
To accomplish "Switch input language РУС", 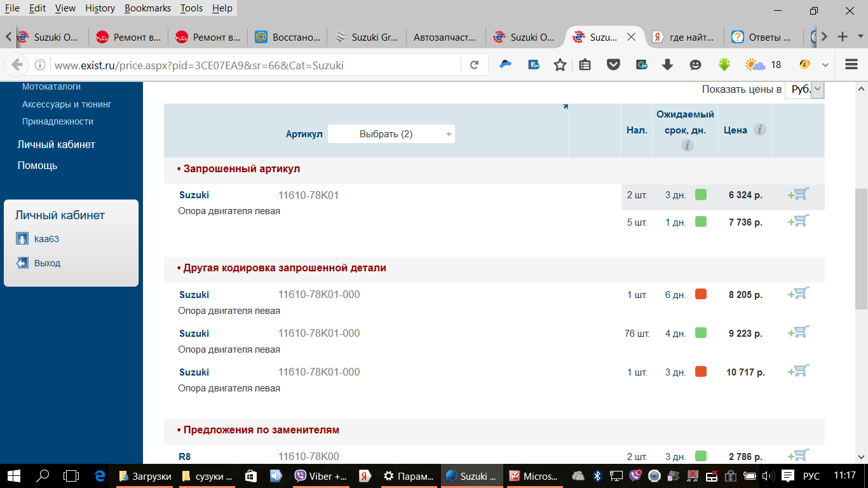I will click(x=811, y=476).
